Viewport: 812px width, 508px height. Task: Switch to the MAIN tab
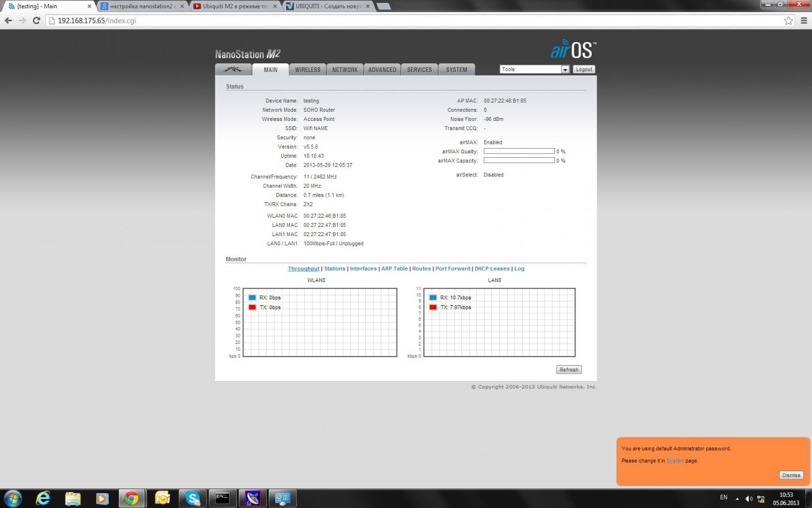(x=270, y=70)
